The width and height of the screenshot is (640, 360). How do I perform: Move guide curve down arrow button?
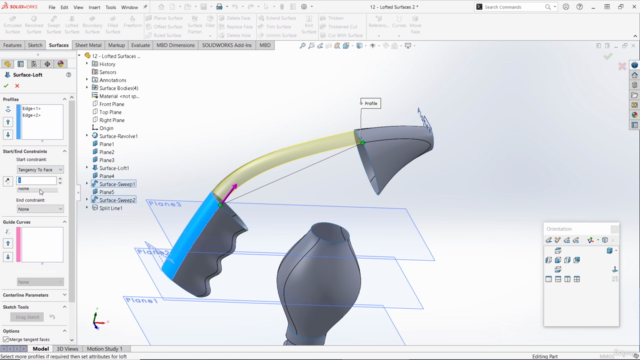(x=8, y=257)
